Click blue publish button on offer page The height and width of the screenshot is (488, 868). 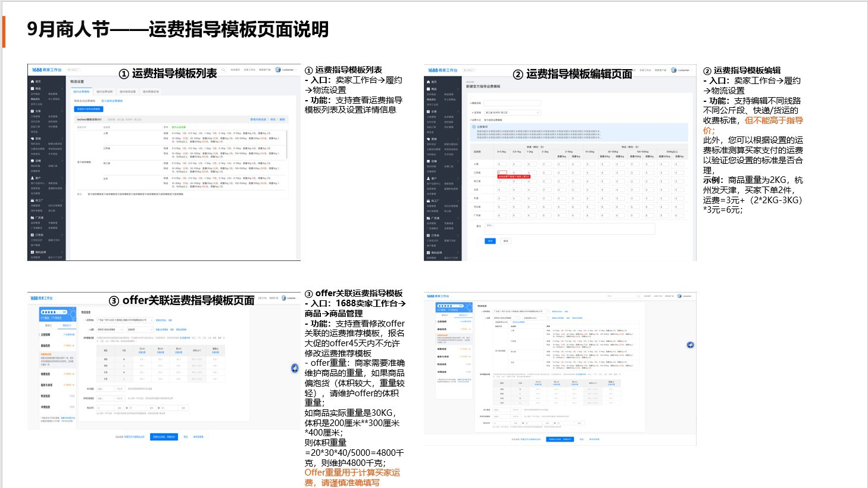[164, 437]
